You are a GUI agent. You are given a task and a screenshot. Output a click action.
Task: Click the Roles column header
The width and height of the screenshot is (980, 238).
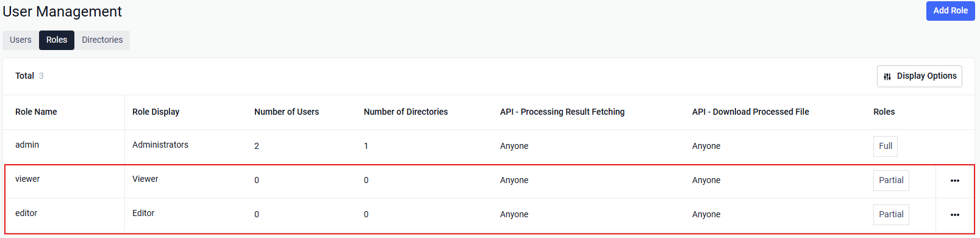point(884,112)
